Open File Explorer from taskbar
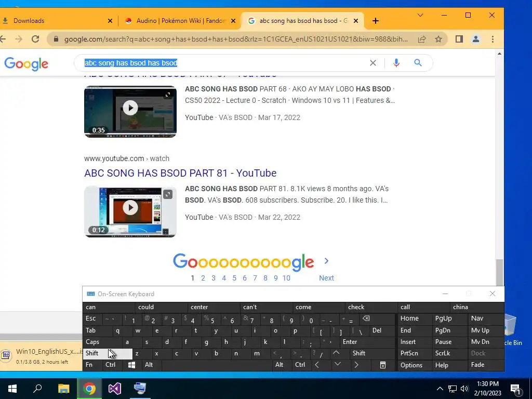Image resolution: width=532 pixels, height=399 pixels. (63, 389)
